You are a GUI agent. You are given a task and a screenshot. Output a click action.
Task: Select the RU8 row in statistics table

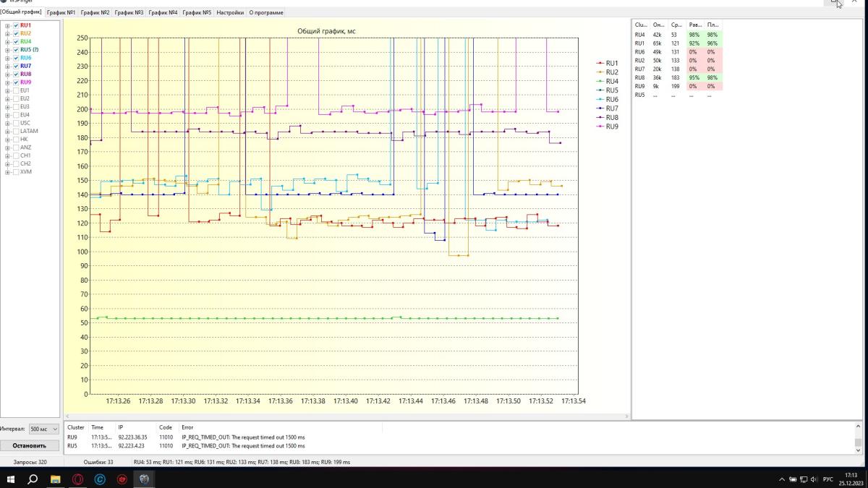tap(676, 77)
